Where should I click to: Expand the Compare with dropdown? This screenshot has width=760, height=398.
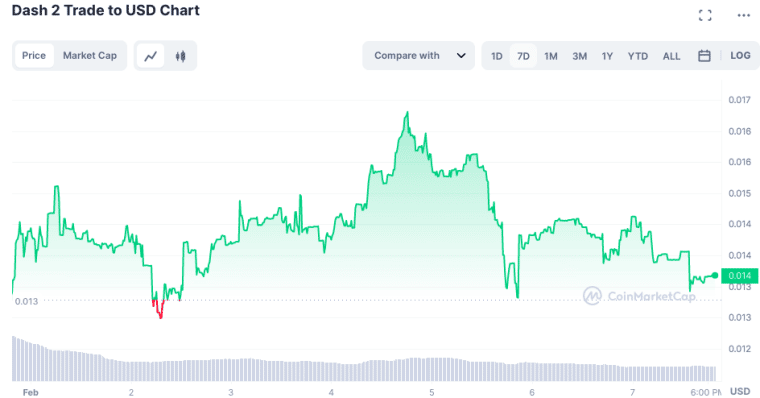(419, 56)
